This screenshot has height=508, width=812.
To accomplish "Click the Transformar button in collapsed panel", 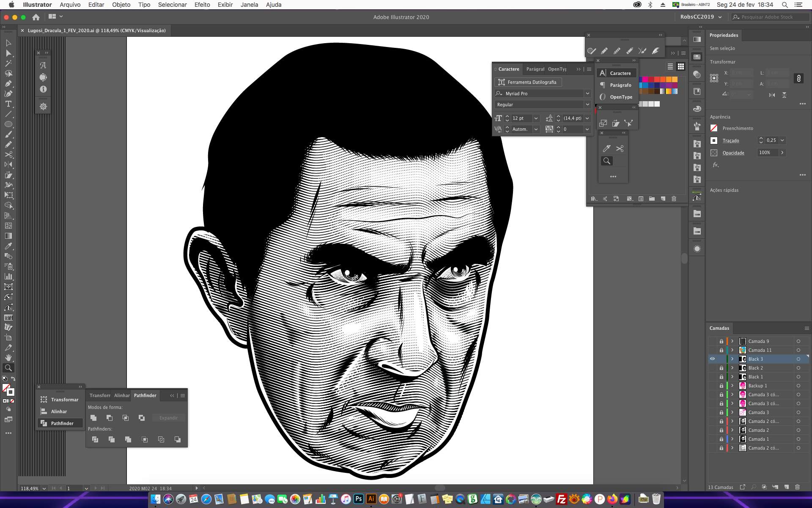I will [x=60, y=400].
